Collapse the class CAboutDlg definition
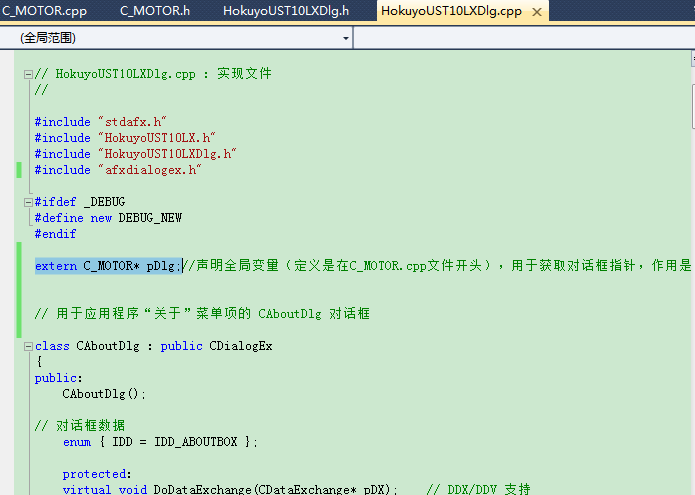Viewport: 695px width, 495px height. [27, 346]
